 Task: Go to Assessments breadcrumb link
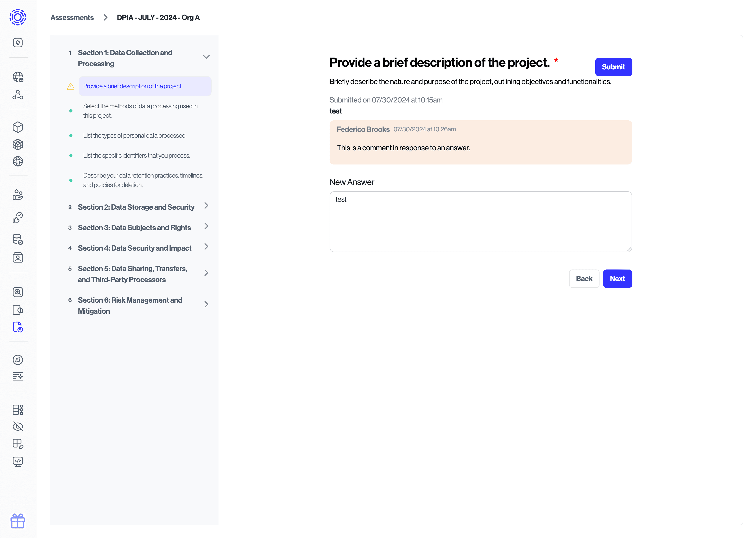click(72, 18)
